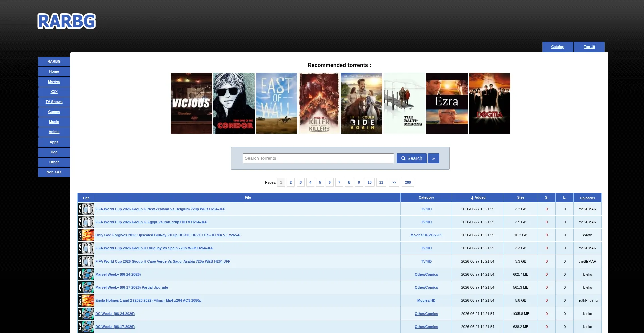Image resolution: width=644 pixels, height=333 pixels.
Task: Open the TV Shows sidebar category
Action: coord(54,102)
